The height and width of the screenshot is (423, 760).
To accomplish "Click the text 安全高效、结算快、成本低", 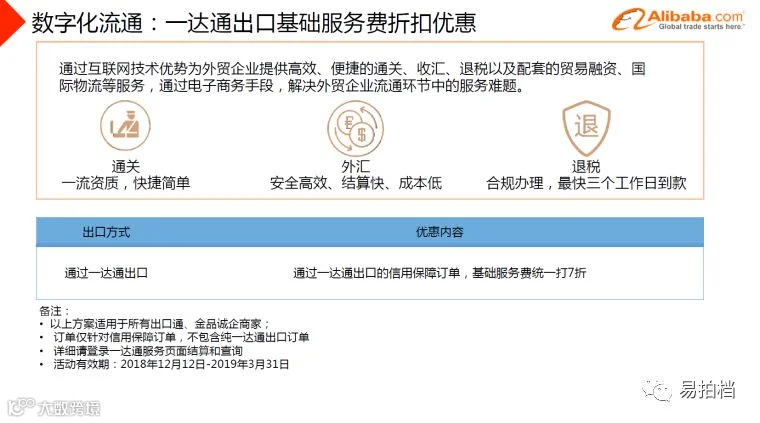I will tap(356, 183).
